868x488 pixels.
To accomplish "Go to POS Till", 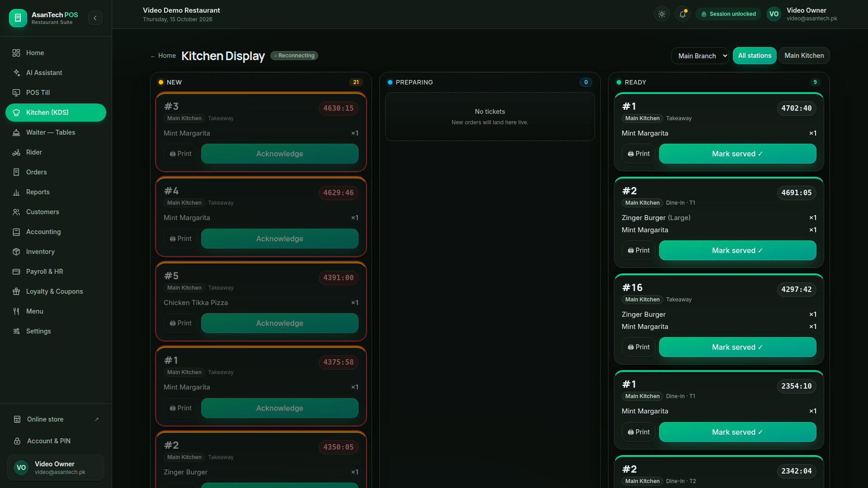I will pyautogui.click(x=56, y=93).
